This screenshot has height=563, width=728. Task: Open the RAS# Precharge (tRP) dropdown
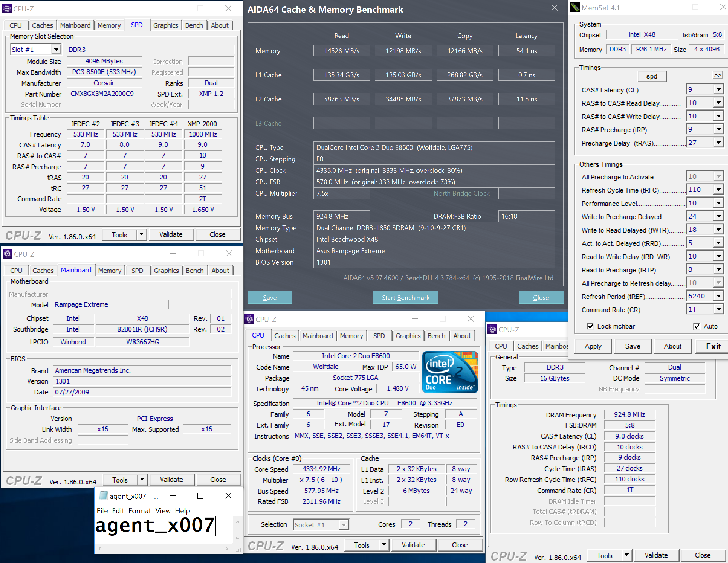[718, 129]
